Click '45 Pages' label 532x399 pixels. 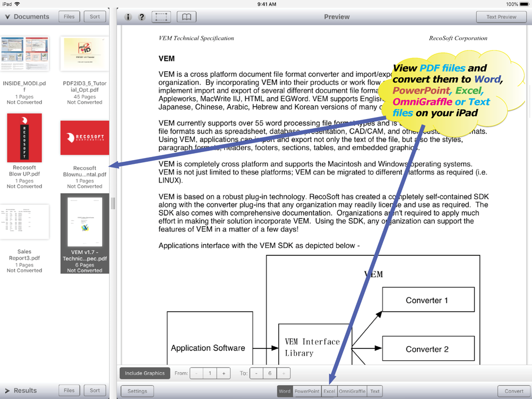tap(85, 97)
